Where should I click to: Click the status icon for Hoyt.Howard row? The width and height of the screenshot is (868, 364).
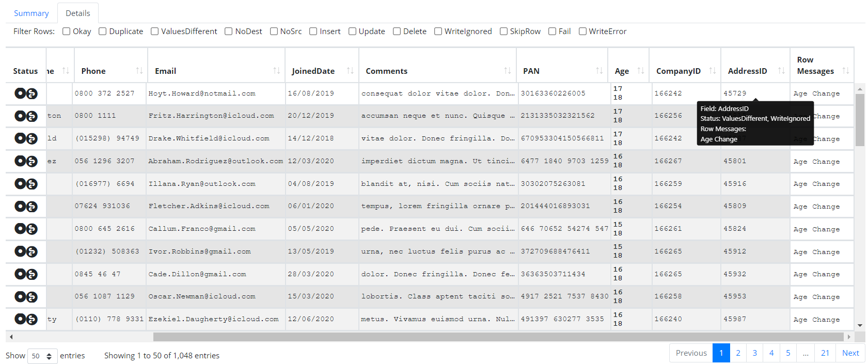coord(26,93)
